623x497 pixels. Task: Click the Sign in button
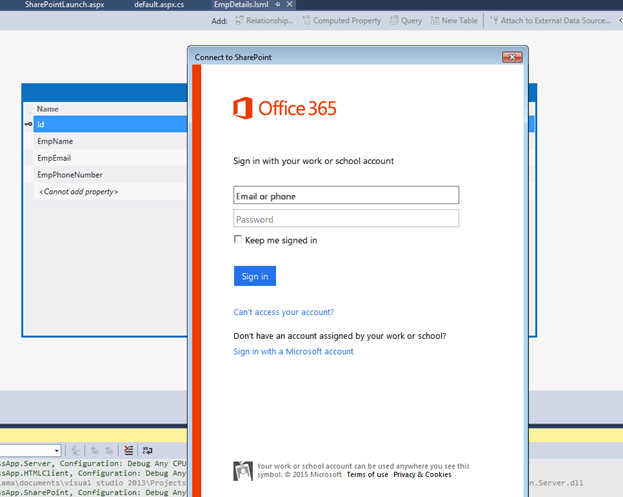coord(255,276)
